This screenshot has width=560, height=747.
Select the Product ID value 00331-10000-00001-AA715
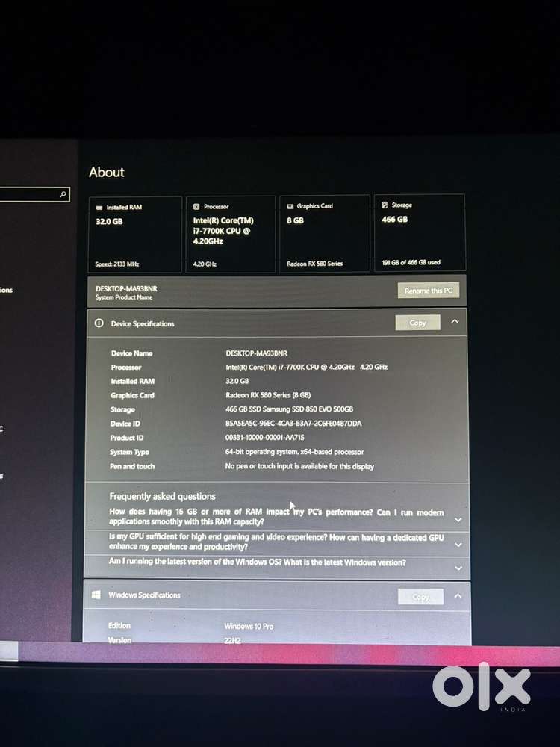click(x=265, y=437)
